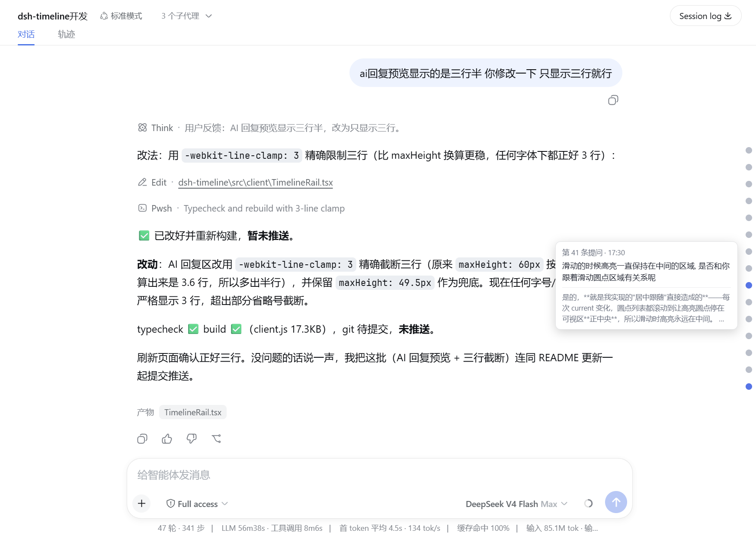Image resolution: width=756 pixels, height=536 pixels.
Task: Click the dsh-timeline开发 session title
Action: point(52,16)
